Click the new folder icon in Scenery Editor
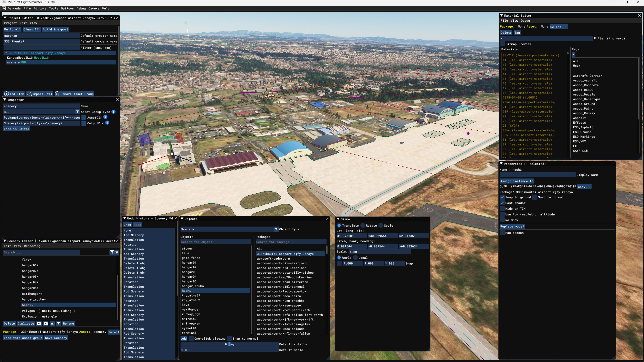 [x=39, y=323]
